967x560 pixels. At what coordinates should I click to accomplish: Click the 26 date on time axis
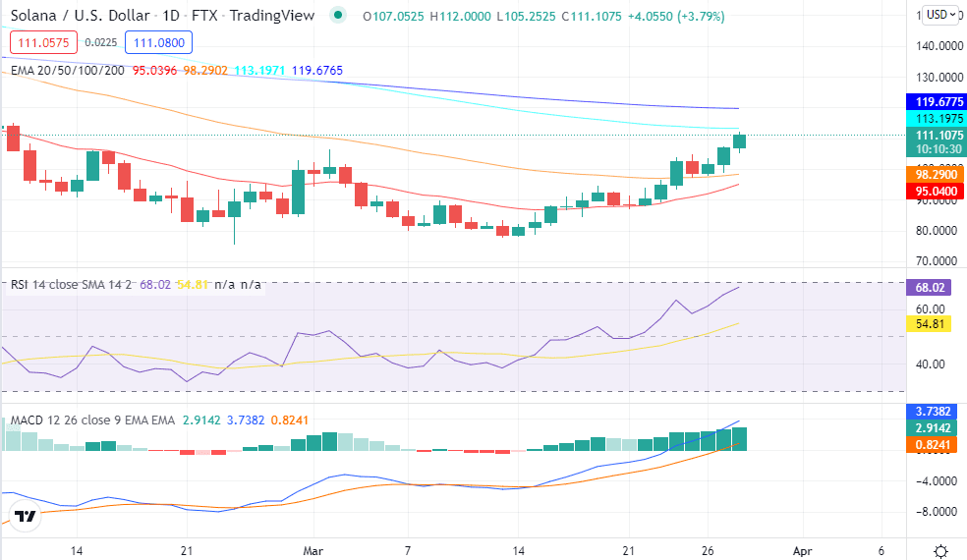708,551
